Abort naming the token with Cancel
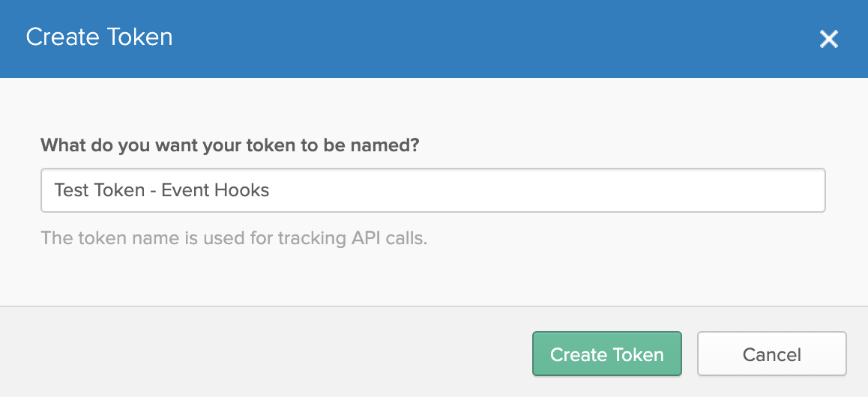 (771, 354)
